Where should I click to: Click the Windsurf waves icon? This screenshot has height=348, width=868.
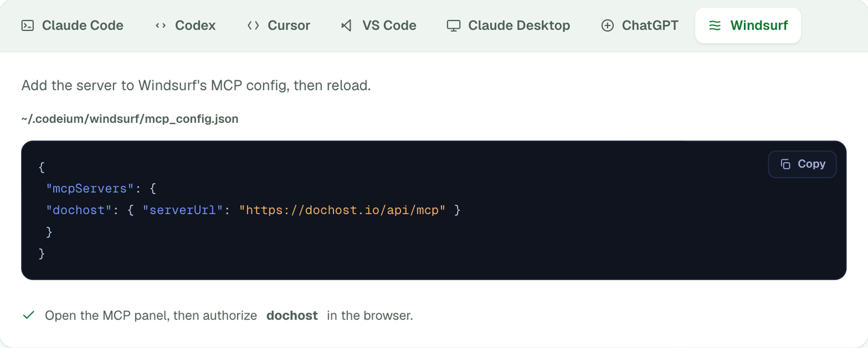click(x=715, y=25)
